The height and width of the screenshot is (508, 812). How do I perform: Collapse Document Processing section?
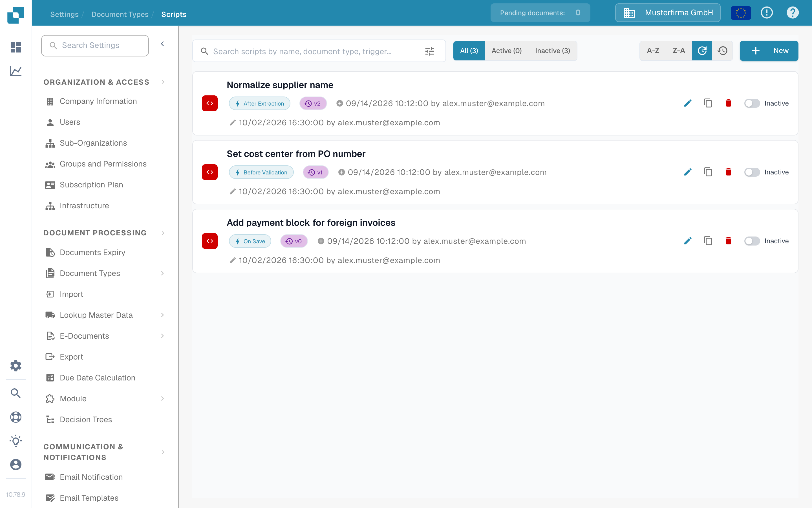point(163,233)
